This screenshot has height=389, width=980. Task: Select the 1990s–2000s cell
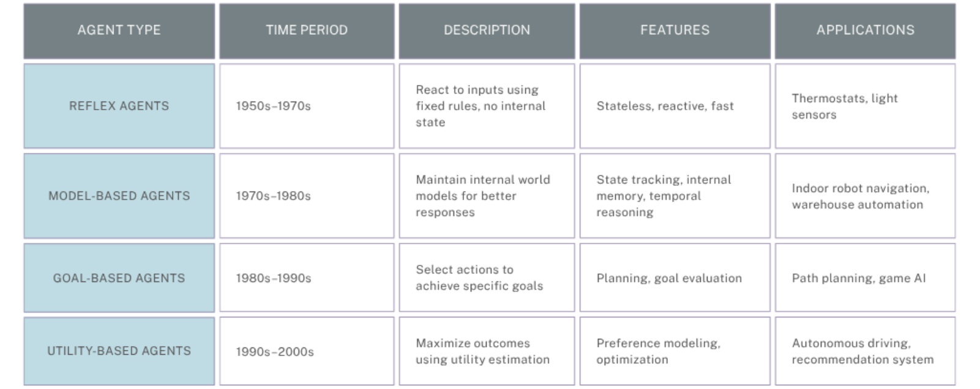[275, 352]
